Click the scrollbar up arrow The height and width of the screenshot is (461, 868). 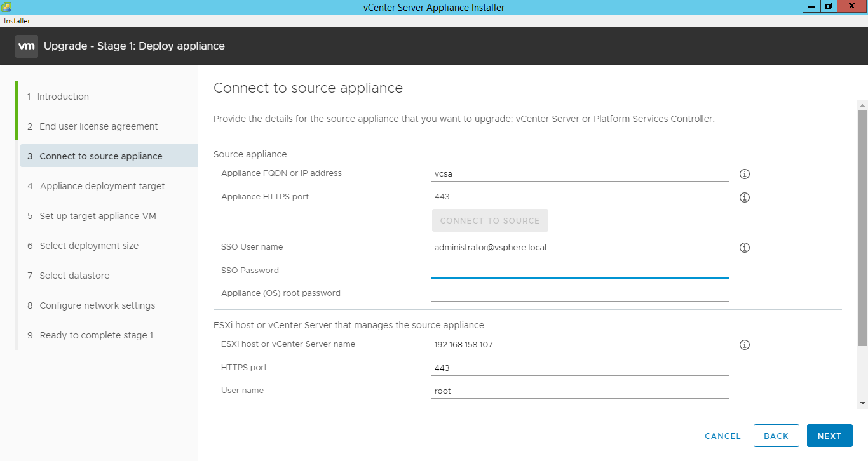click(x=862, y=104)
